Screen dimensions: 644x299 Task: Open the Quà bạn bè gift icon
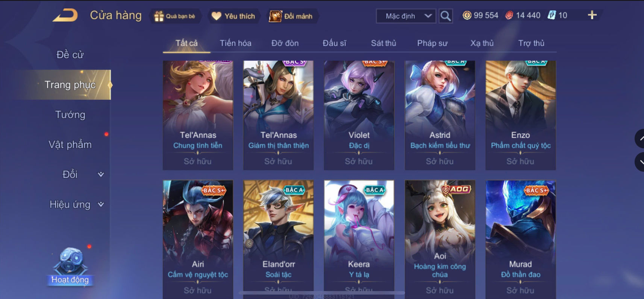tap(159, 16)
